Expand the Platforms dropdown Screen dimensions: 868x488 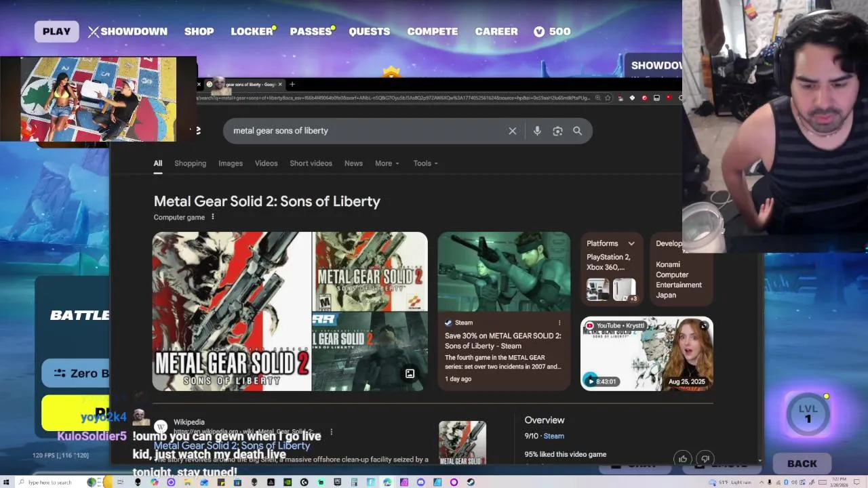coord(631,243)
